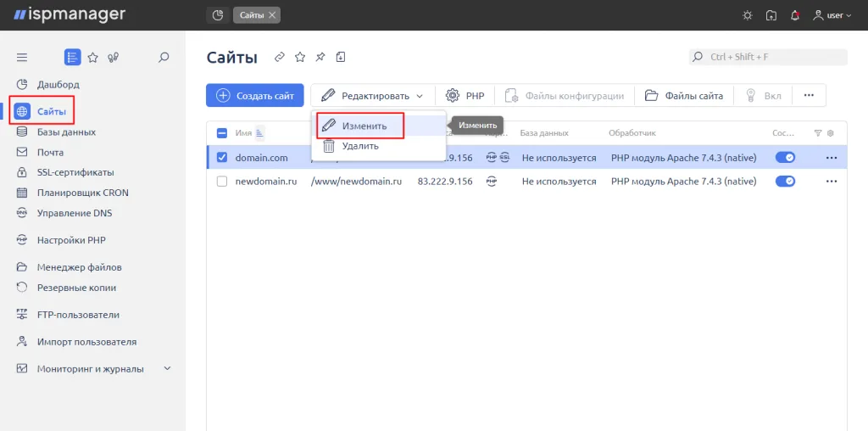
Task: Click the Создать сайт button
Action: (x=254, y=95)
